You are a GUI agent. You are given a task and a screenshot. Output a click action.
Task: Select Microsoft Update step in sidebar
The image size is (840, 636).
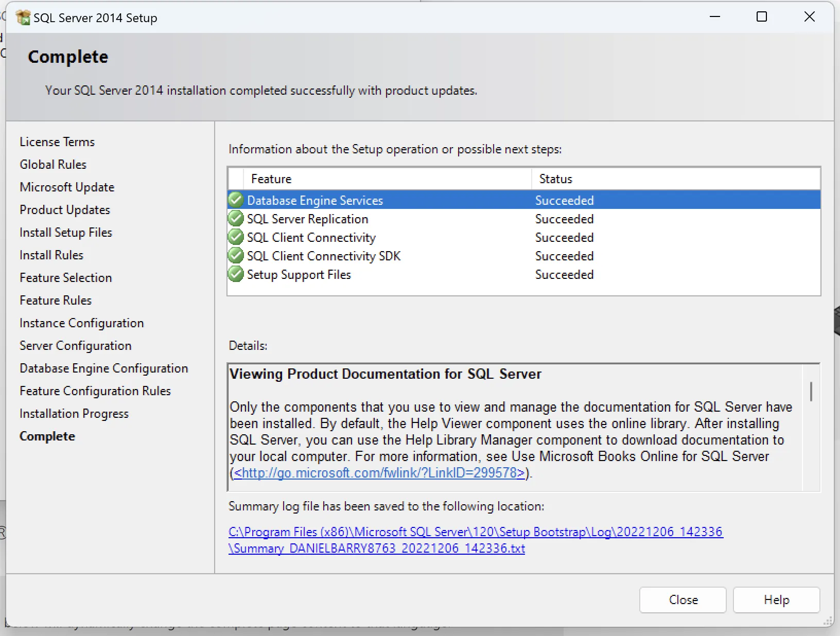[x=67, y=187]
